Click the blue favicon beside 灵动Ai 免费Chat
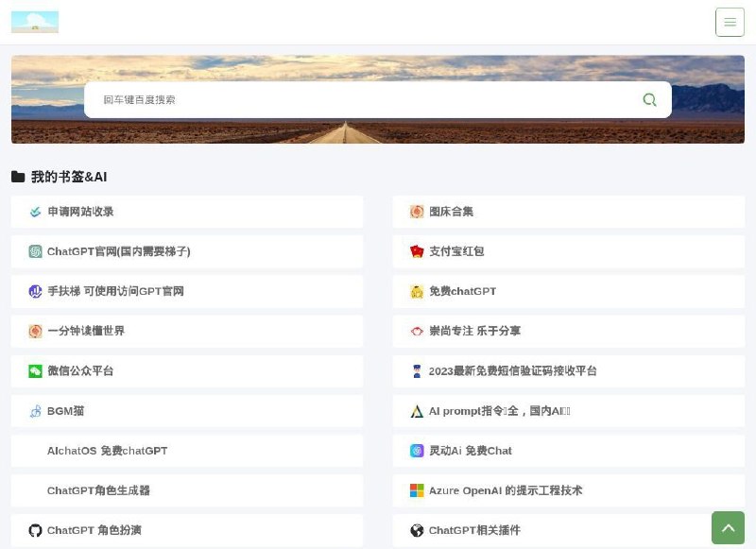The image size is (756, 549). coord(417,451)
